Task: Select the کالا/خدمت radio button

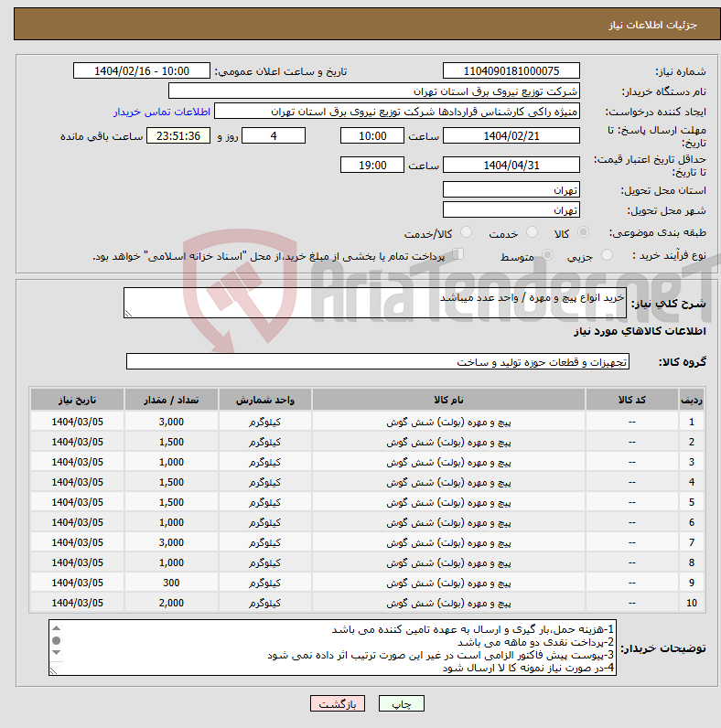Action: coord(466,231)
